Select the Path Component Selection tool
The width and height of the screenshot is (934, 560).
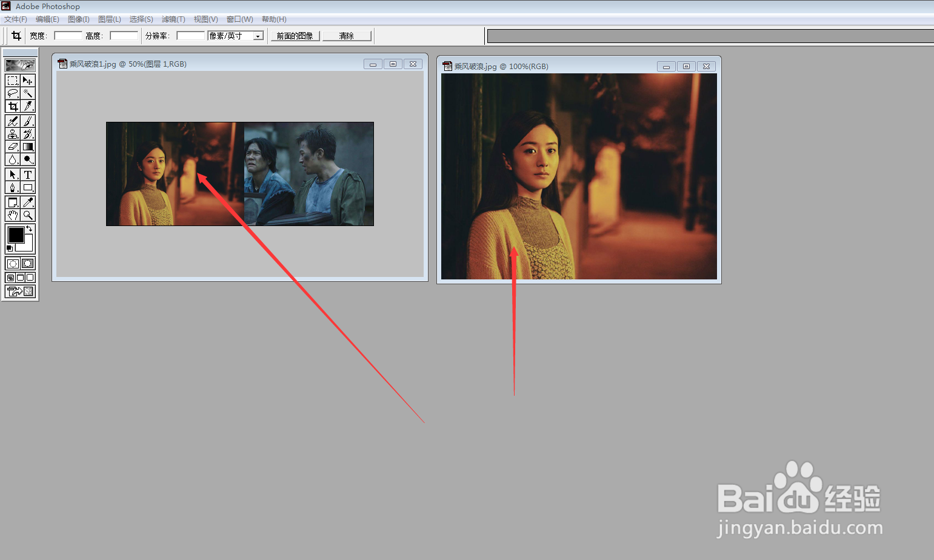pos(13,175)
